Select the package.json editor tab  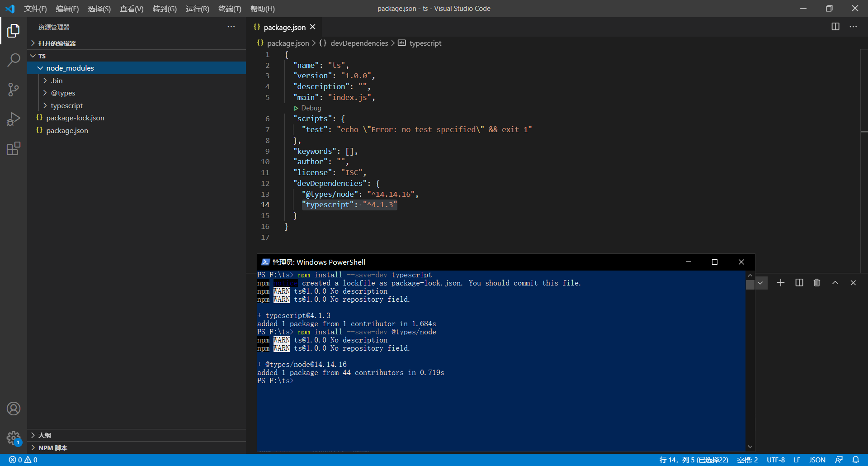pos(284,27)
